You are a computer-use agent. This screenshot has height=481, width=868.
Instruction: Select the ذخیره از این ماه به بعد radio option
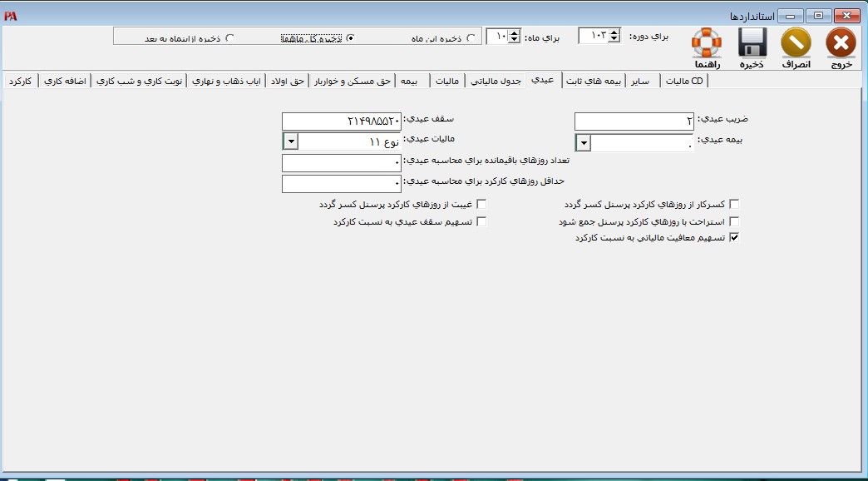[x=230, y=37]
